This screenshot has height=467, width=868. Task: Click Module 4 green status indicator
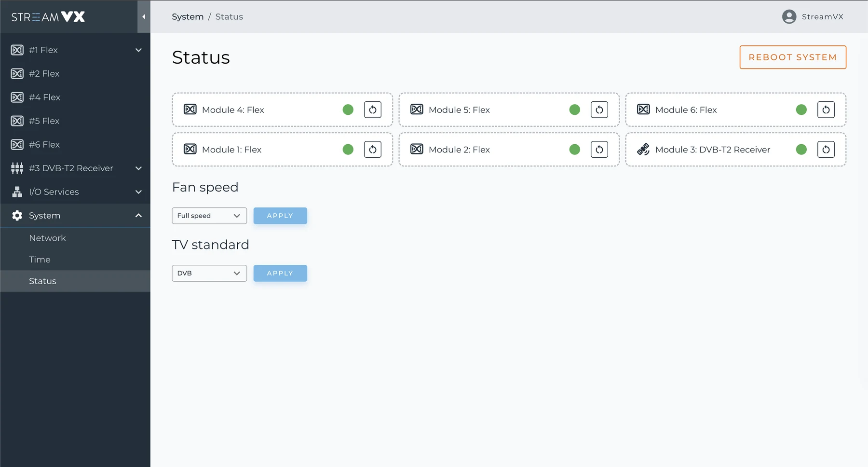click(348, 110)
